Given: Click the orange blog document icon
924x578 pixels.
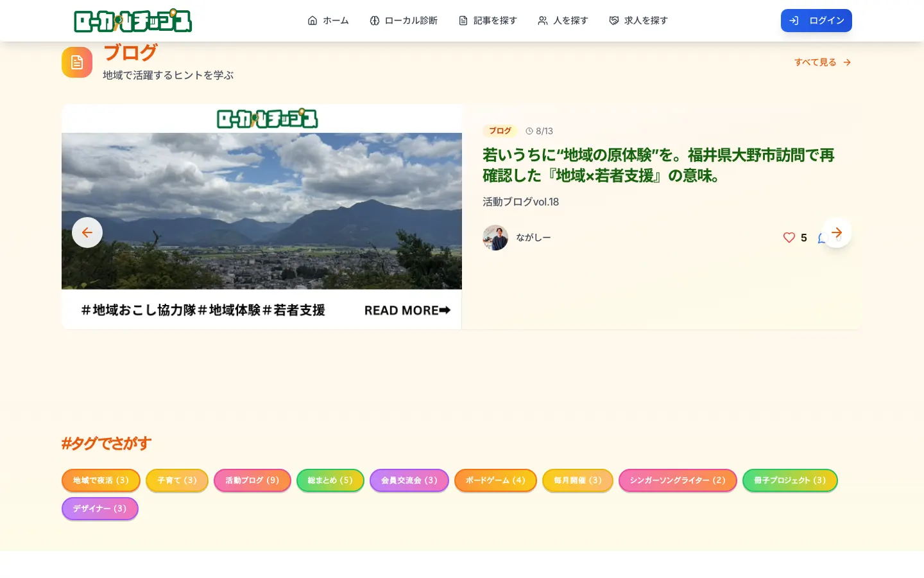Looking at the screenshot, I should 77,62.
